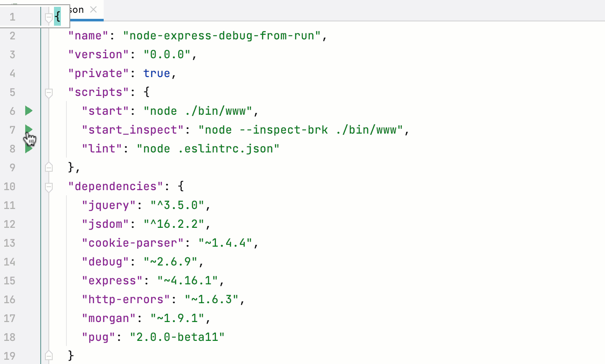The height and width of the screenshot is (364, 605).
Task: Collapse the root JSON object at line 1
Action: pos(48,17)
